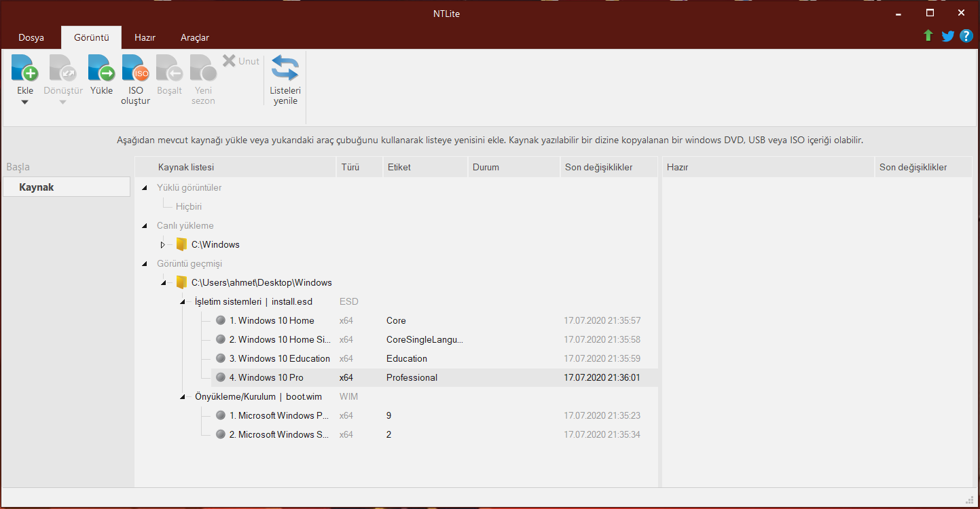Click Hazır panel Son değişiklikler header
980x509 pixels.
pos(923,167)
